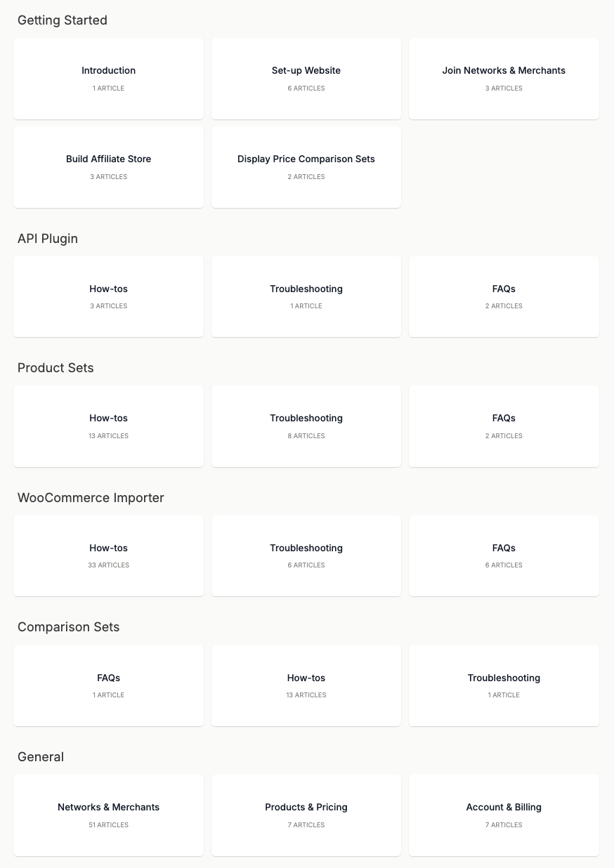Open Troubleshooting under Product Sets
Viewport: 614px width, 868px height.
pos(306,426)
